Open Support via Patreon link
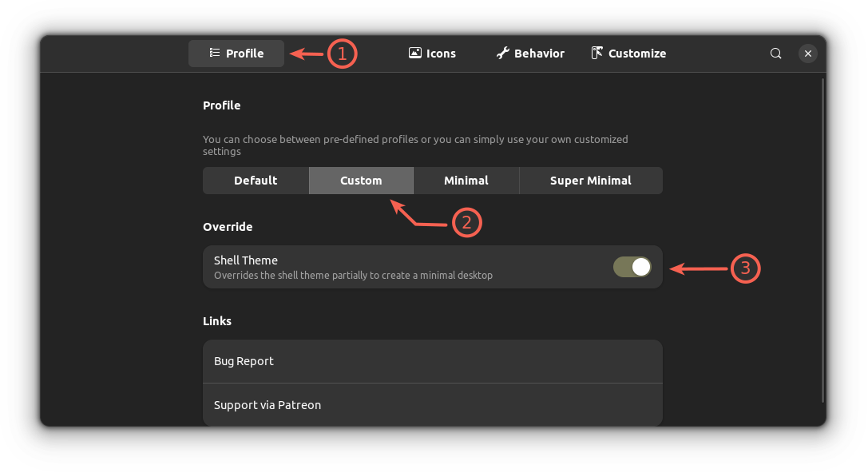 [x=433, y=405]
